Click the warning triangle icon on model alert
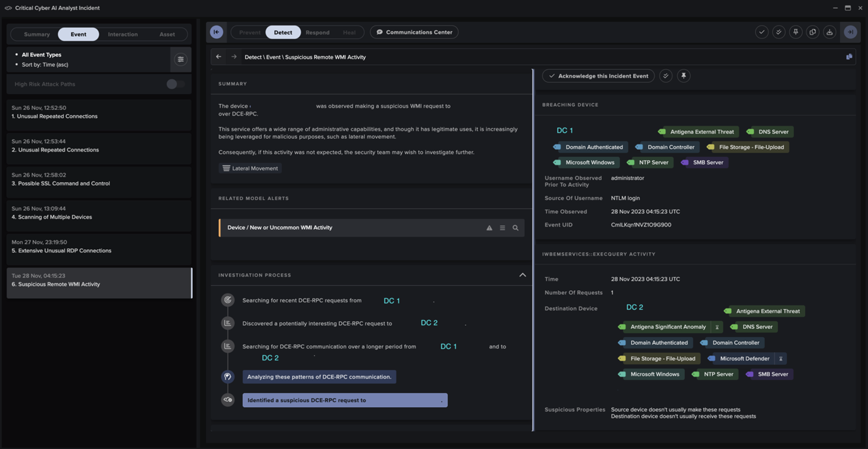868x449 pixels. click(489, 228)
